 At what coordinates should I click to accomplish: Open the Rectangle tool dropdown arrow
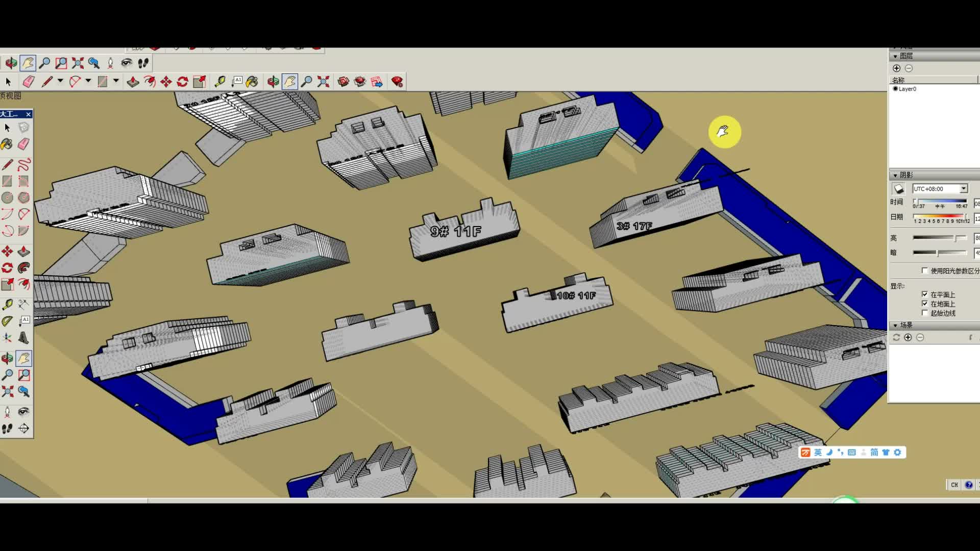116,81
